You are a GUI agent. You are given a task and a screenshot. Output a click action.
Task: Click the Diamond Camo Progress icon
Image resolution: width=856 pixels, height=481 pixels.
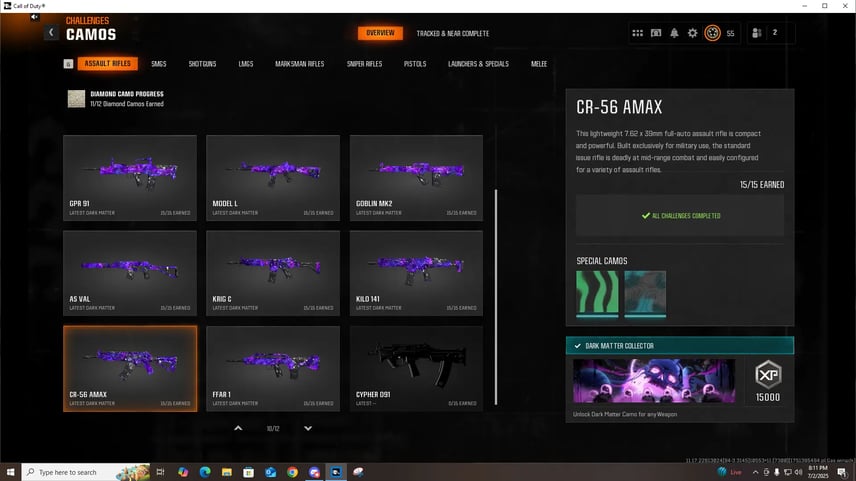[x=76, y=98]
